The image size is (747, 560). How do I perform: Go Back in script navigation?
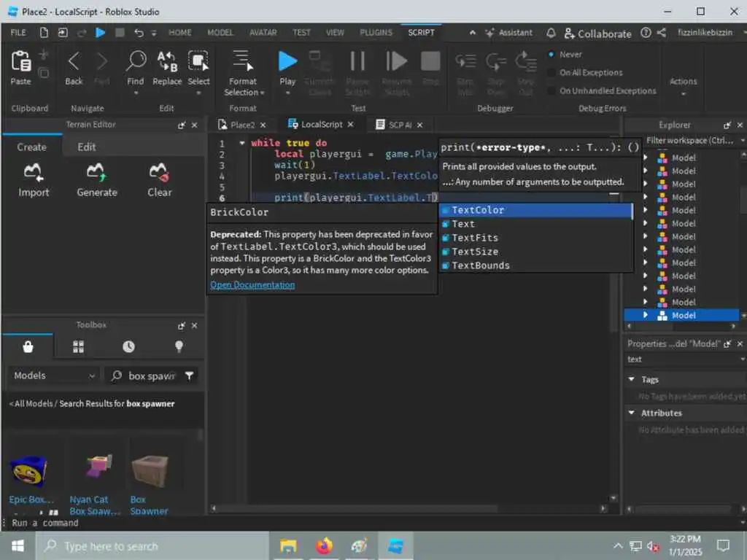click(x=74, y=61)
